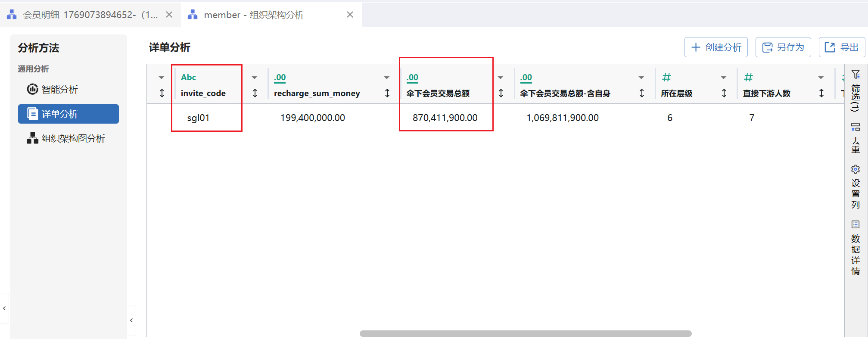Click the deduplicate (去重) icon
The height and width of the screenshot is (339, 868).
856,127
